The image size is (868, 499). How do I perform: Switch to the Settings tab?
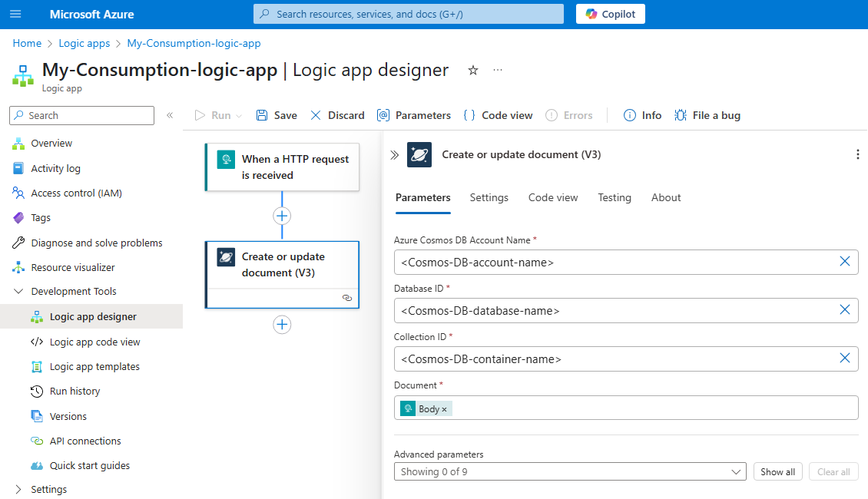tap(489, 198)
